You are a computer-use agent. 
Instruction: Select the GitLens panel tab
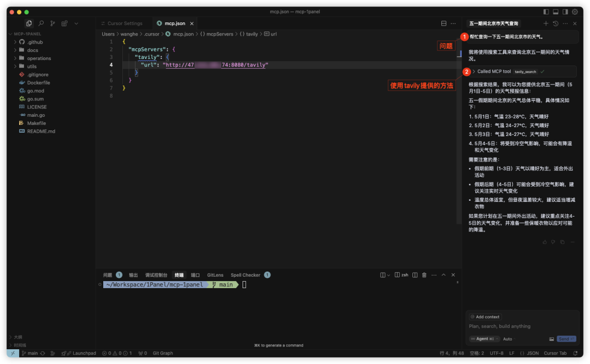pyautogui.click(x=215, y=275)
